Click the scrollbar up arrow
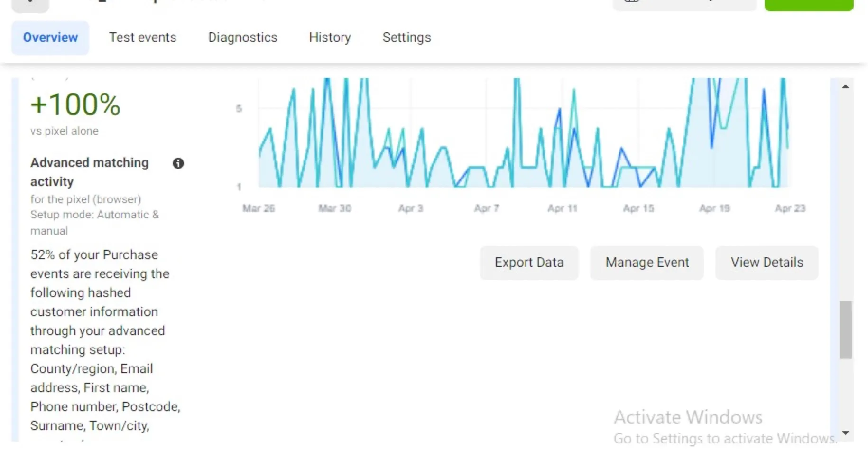868x452 pixels. (x=845, y=86)
